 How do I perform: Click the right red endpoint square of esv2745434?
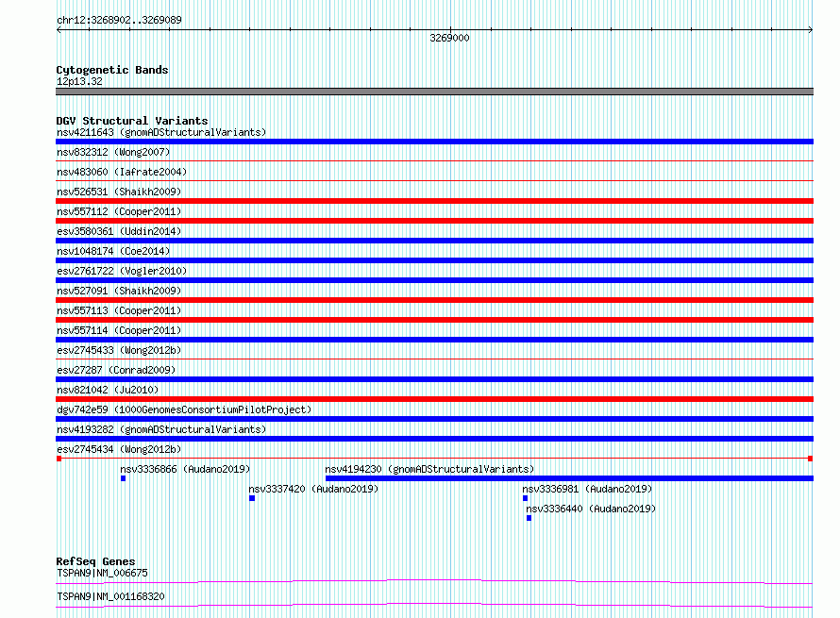(810, 459)
